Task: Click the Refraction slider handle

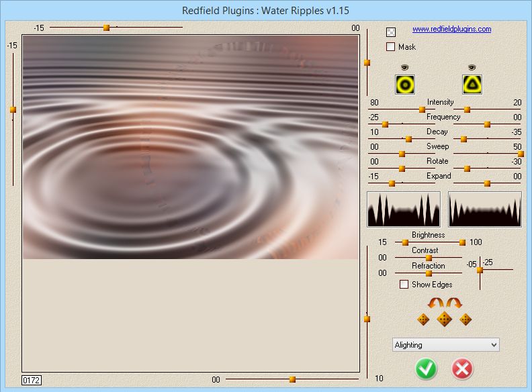Action: [429, 273]
